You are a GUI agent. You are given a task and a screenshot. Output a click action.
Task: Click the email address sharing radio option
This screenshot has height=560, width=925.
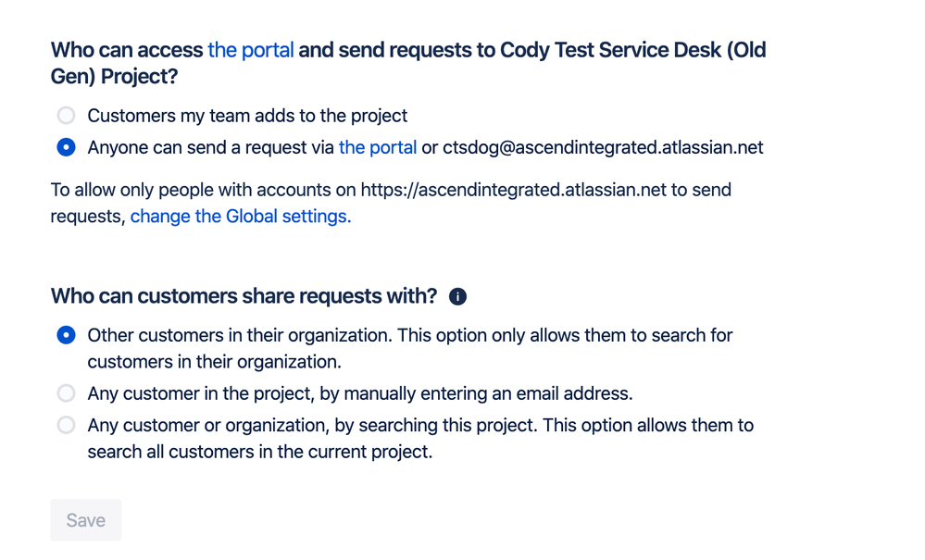(66, 392)
